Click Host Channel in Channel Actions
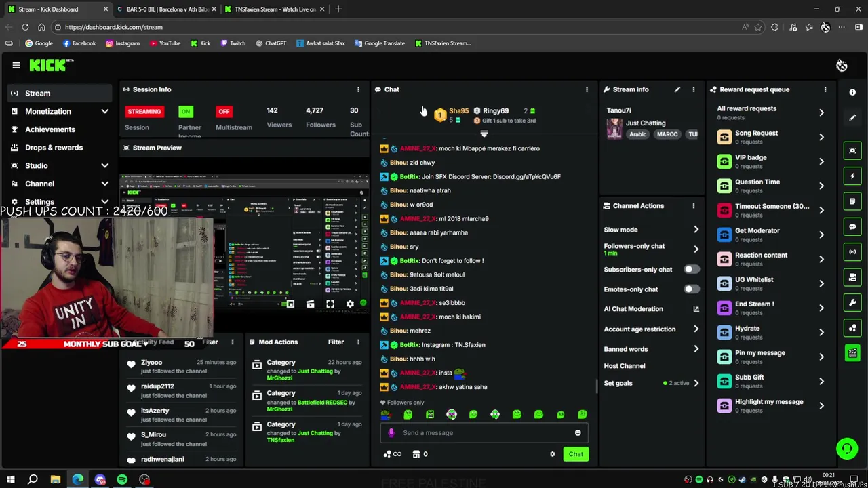The height and width of the screenshot is (488, 868). (x=625, y=366)
